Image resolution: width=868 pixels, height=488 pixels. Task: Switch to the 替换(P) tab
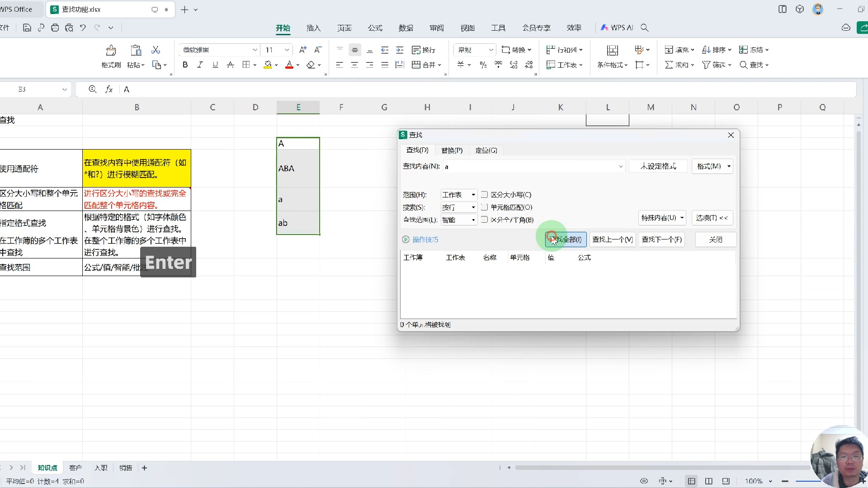click(x=452, y=150)
